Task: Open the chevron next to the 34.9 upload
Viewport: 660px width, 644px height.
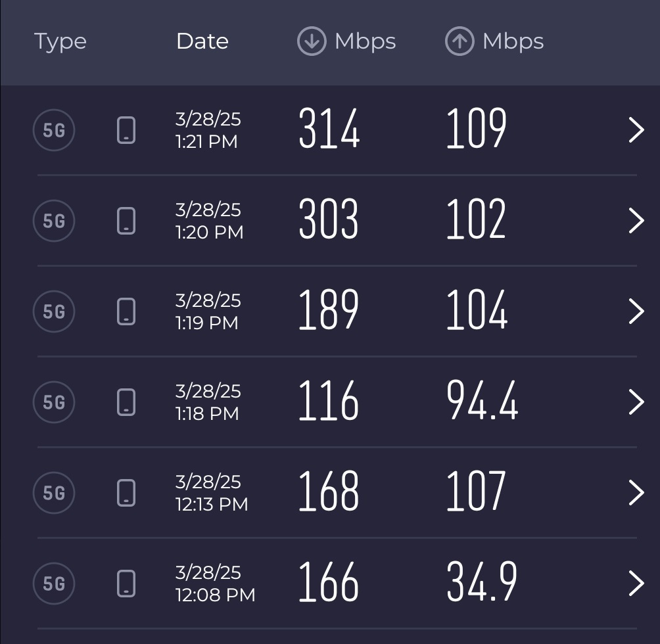Action: [636, 584]
